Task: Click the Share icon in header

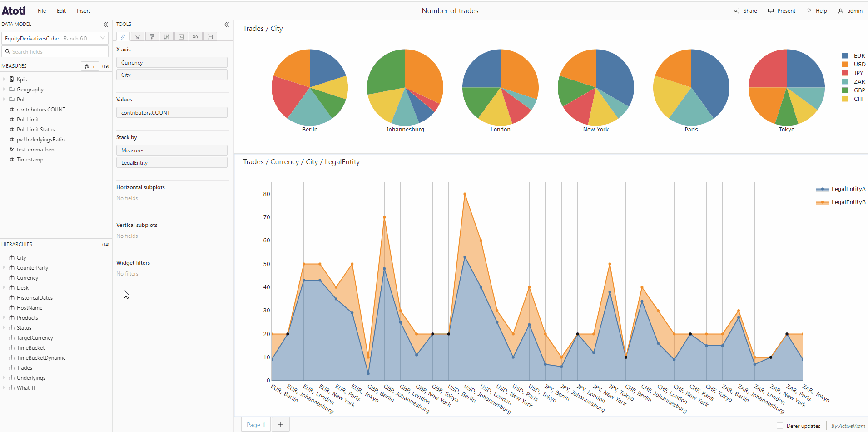Action: (x=737, y=11)
